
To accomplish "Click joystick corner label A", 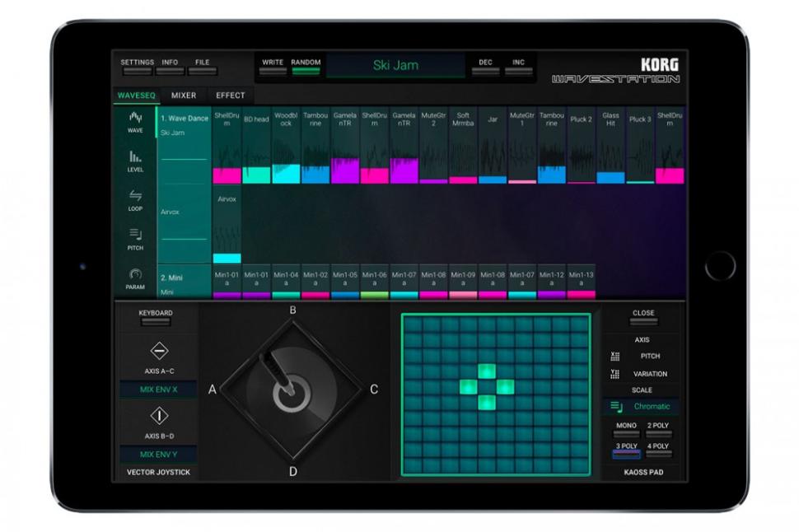I will [x=213, y=390].
